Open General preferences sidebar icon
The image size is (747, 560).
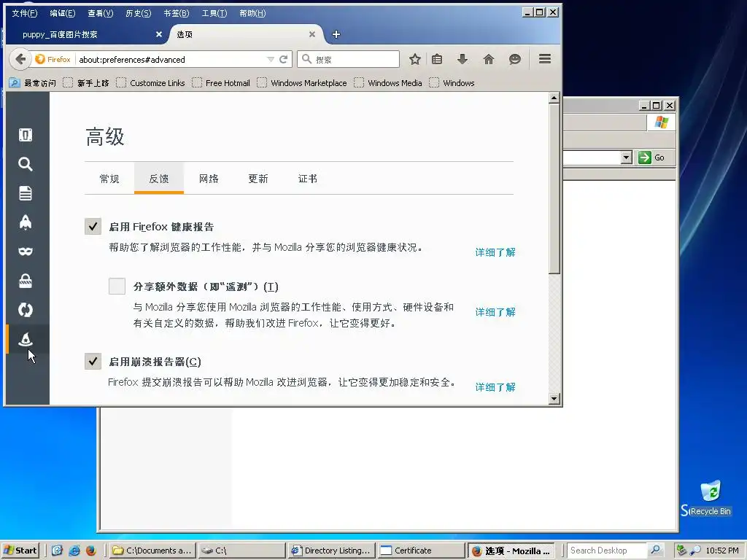tap(26, 135)
